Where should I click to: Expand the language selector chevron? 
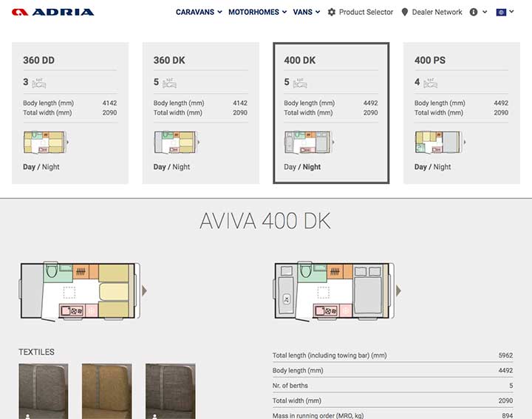(511, 12)
